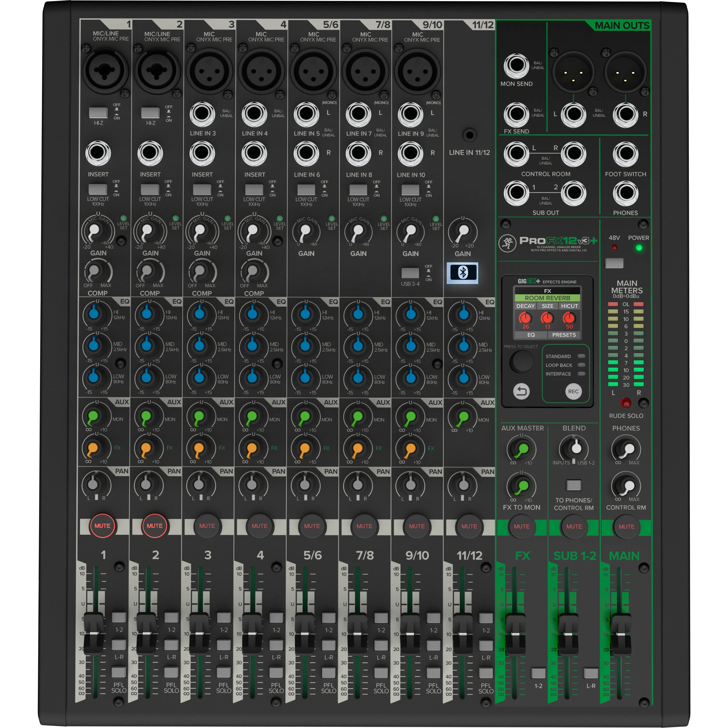
Task: Click the STANDARD mode indicator
Action: point(581,356)
